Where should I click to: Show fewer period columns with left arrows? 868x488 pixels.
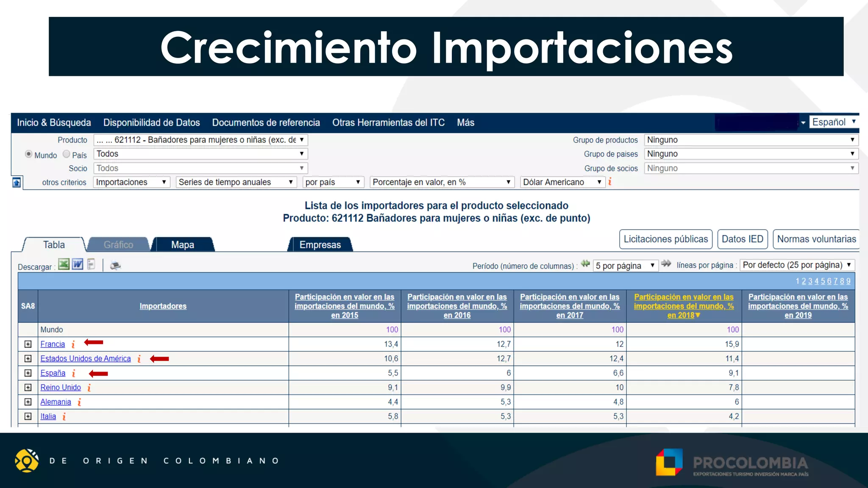585,264
